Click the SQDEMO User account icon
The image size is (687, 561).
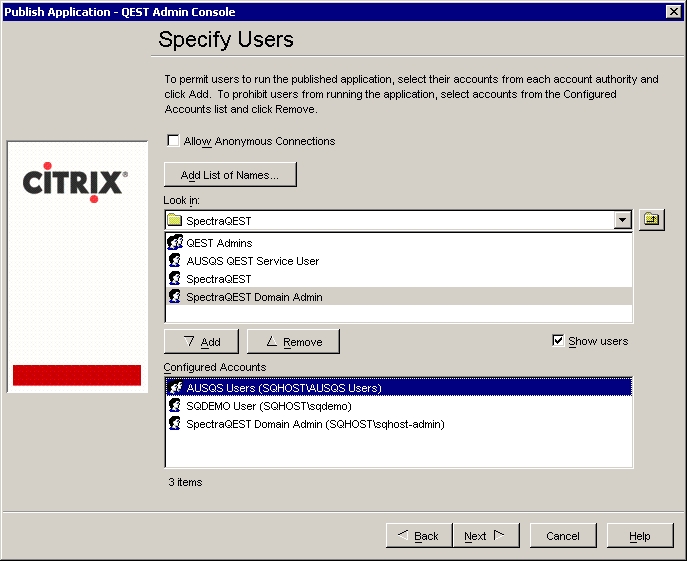[x=175, y=406]
